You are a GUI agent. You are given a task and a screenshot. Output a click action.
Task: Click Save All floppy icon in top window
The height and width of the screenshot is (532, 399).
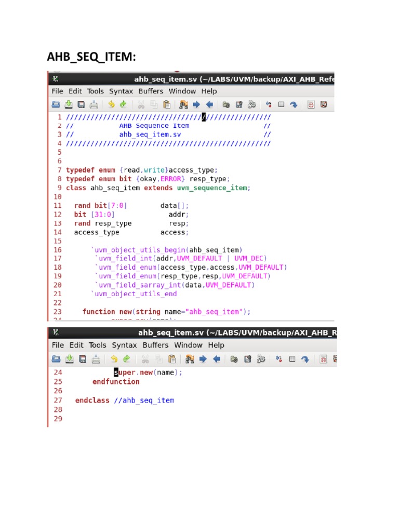click(81, 104)
